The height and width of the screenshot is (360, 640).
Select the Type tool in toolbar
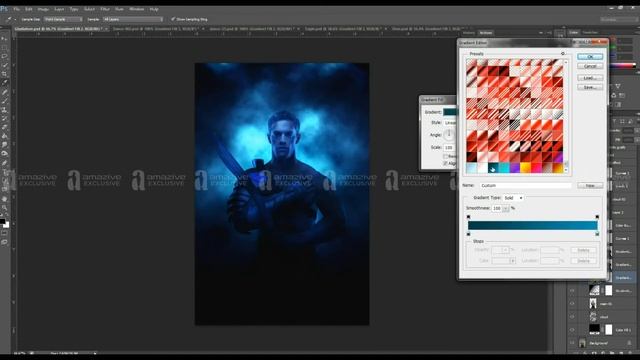point(4,172)
